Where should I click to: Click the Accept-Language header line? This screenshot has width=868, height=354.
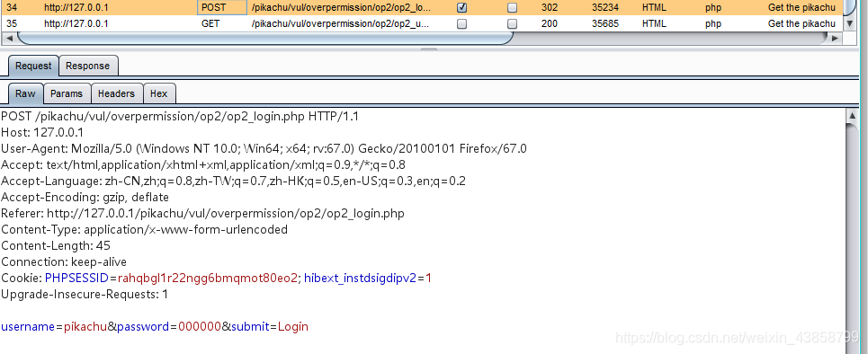pyautogui.click(x=233, y=181)
